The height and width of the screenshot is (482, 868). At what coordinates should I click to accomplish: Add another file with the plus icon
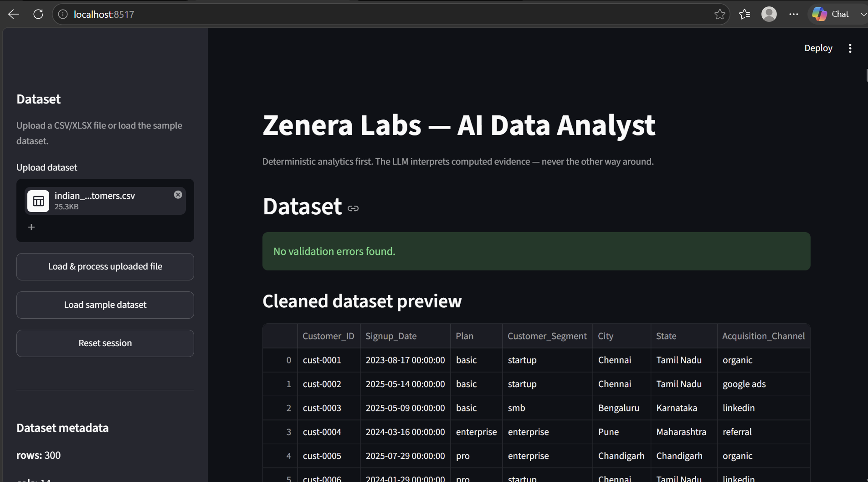(31, 227)
